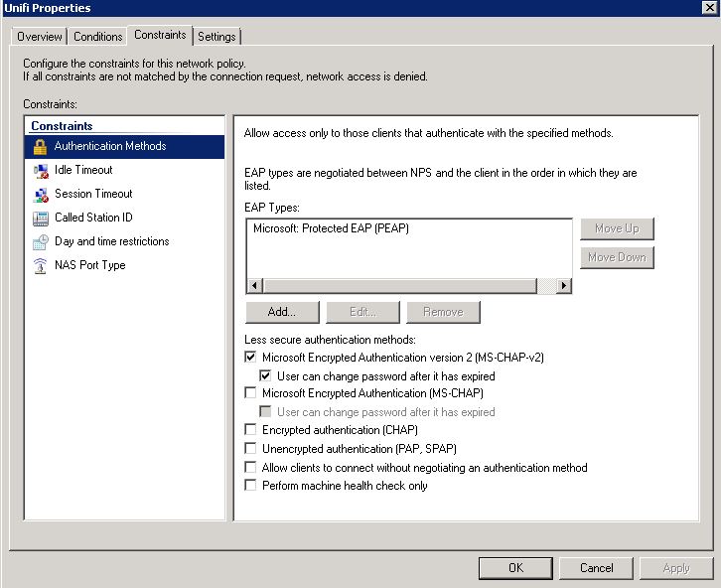
Task: Click the Edit... button
Action: [x=362, y=312]
